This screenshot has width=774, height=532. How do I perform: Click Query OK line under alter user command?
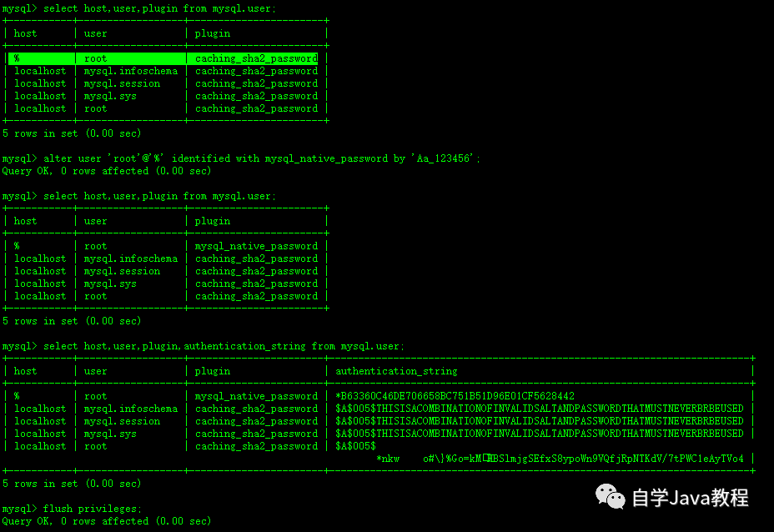(x=106, y=171)
